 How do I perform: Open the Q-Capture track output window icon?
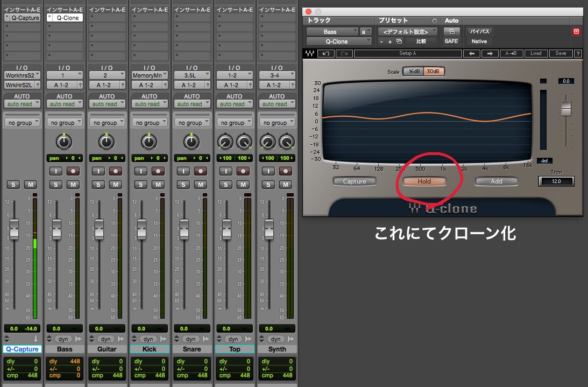[38, 85]
